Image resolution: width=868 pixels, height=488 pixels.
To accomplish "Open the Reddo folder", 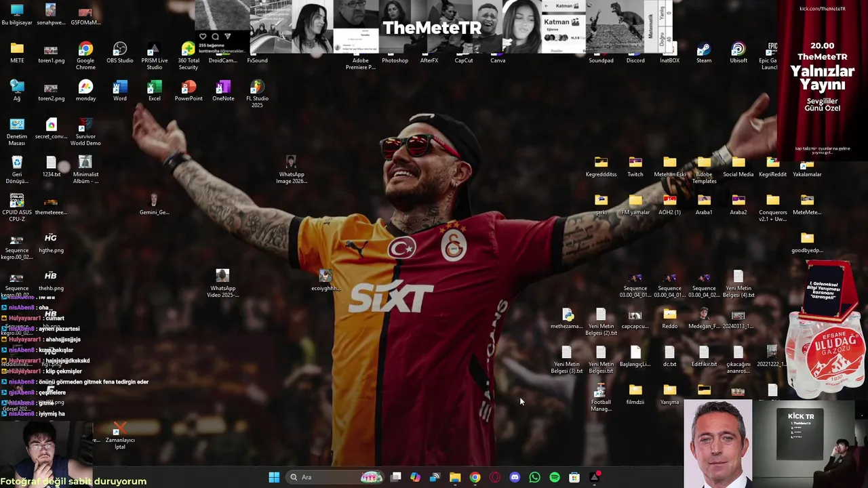I will click(670, 318).
